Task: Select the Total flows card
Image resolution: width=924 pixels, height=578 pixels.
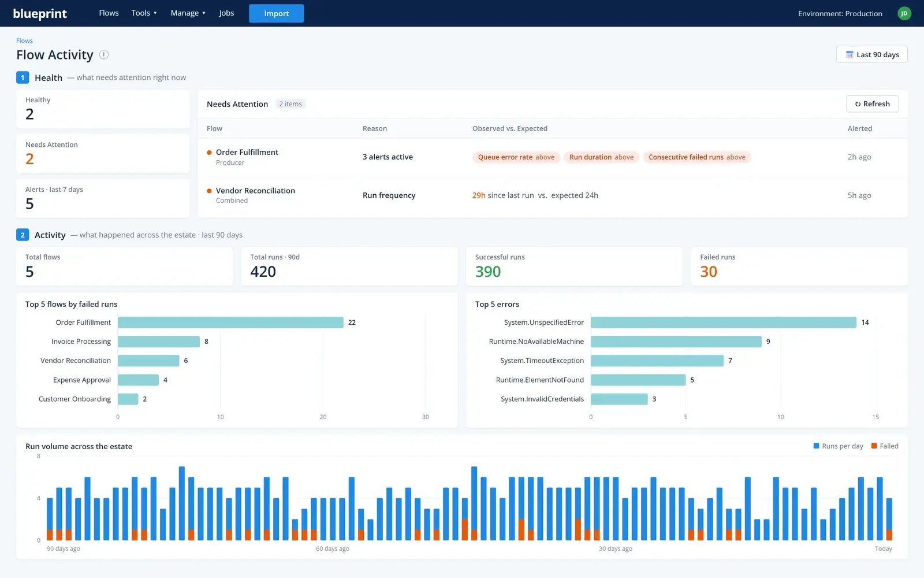Action: point(124,266)
